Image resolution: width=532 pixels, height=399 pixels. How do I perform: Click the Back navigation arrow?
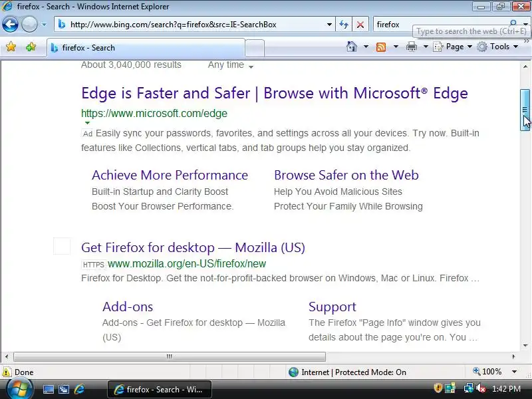(10, 25)
